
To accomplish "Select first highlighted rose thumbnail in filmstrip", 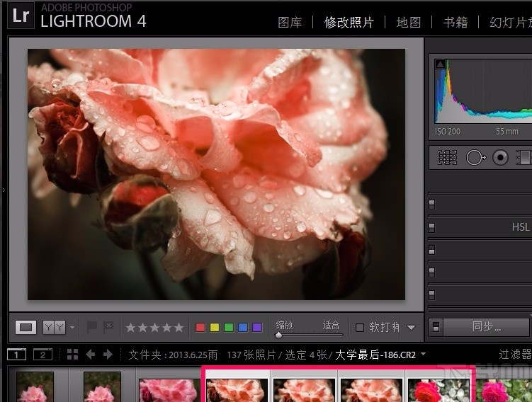I will coord(237,391).
